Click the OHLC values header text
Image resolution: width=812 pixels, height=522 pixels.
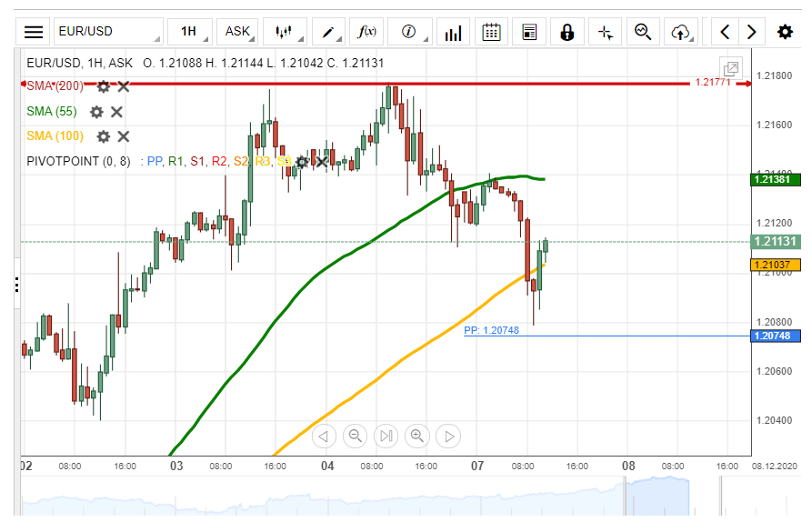pyautogui.click(x=264, y=63)
